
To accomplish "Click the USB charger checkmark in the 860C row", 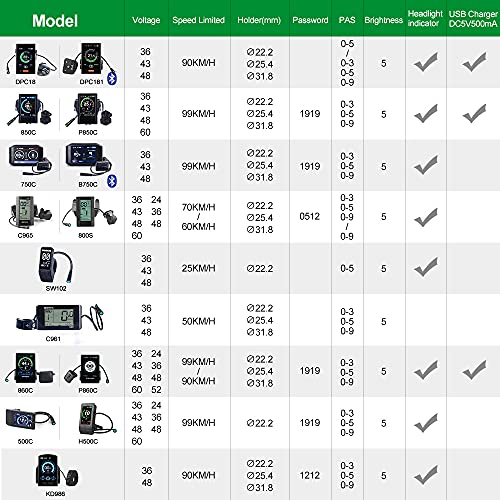I will [x=474, y=370].
